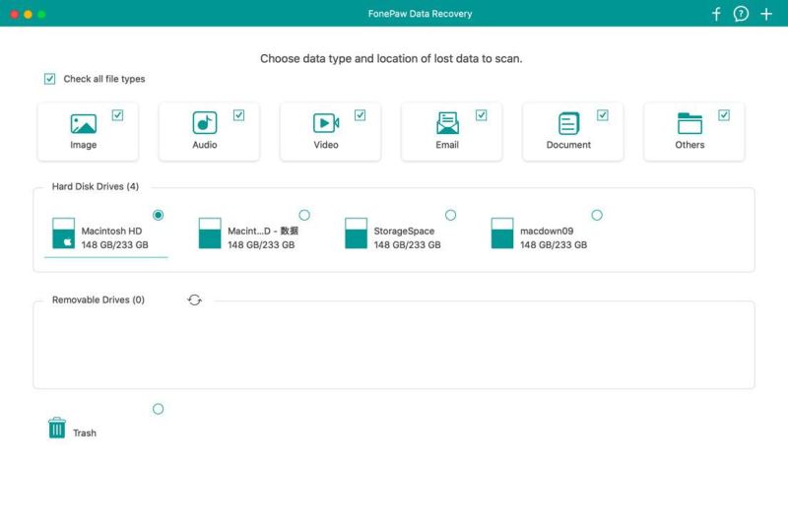
Task: Select the StorageSpace radio button
Action: tap(451, 215)
